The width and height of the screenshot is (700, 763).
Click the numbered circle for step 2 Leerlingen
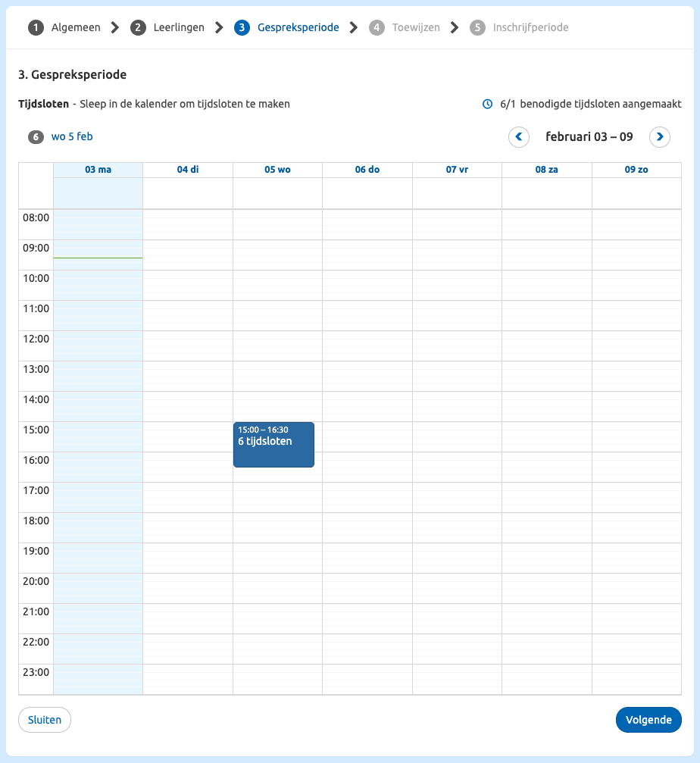[x=138, y=27]
